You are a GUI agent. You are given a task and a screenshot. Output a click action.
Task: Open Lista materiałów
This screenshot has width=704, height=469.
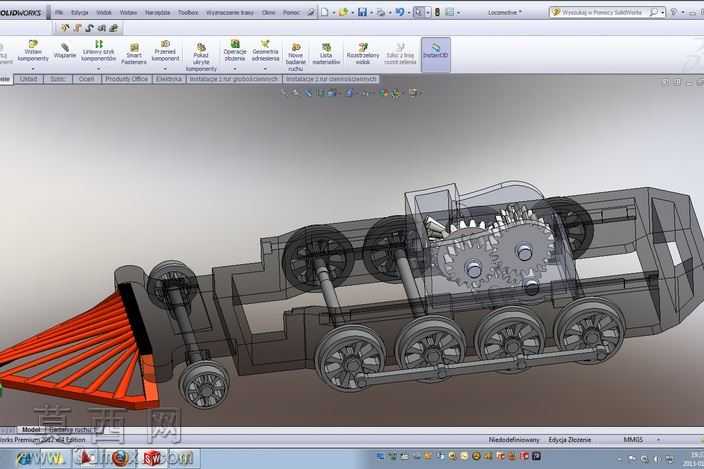click(x=326, y=54)
